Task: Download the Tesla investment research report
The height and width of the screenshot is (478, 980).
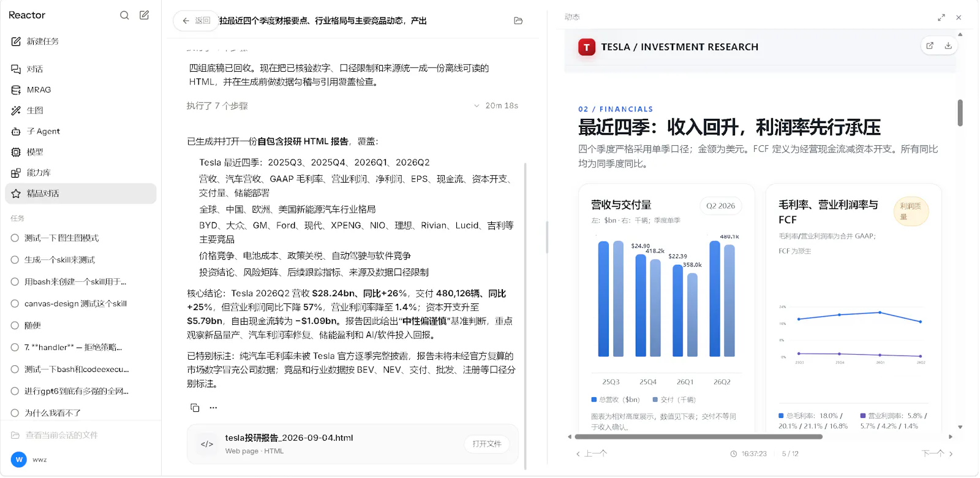Action: point(948,46)
